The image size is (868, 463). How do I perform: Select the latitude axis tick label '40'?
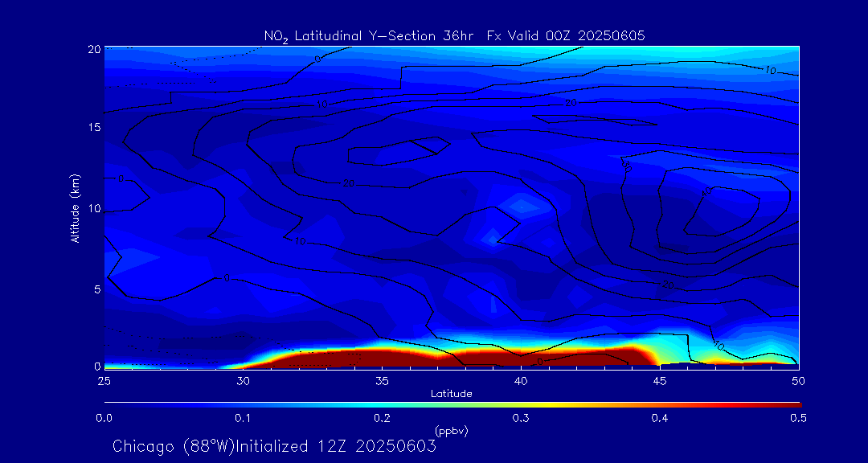click(x=521, y=380)
